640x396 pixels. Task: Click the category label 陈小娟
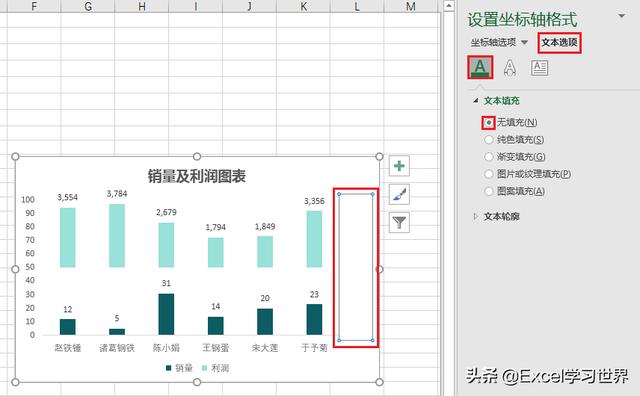click(166, 348)
